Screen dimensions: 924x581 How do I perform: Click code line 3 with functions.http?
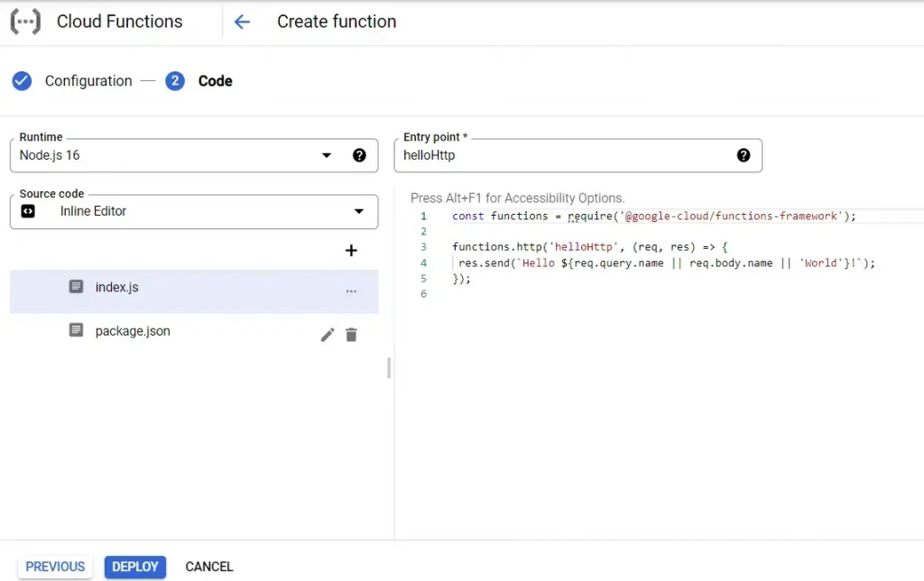[x=590, y=247]
